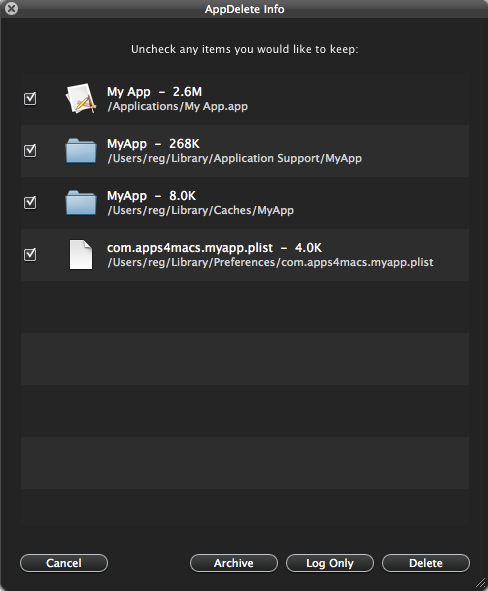Uncheck the MyApp 268K Application Support checkbox

30,150
